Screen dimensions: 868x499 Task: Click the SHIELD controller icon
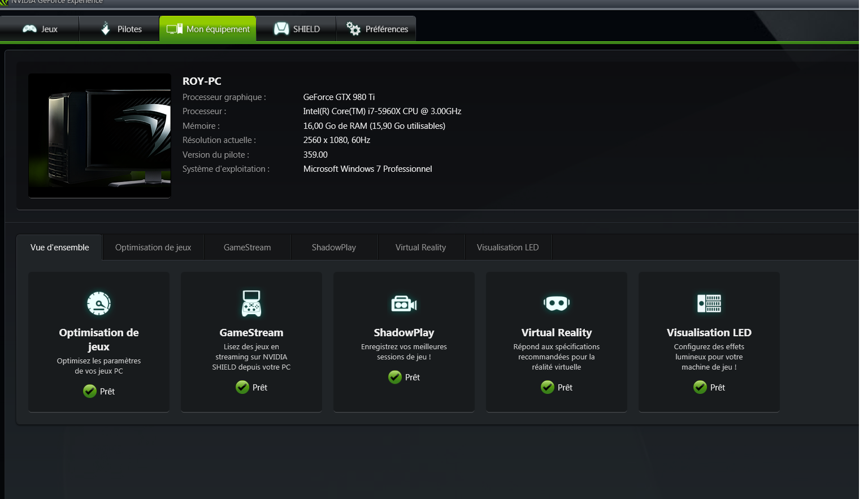[281, 29]
